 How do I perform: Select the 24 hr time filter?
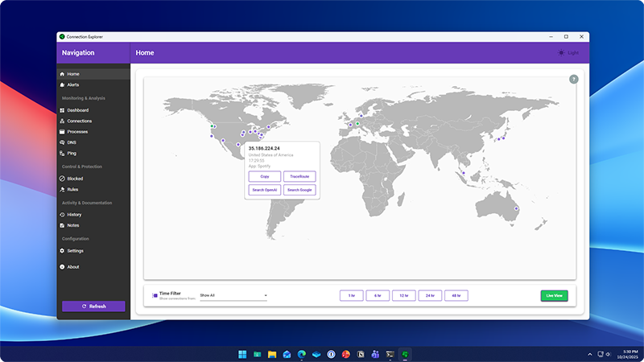tap(430, 295)
